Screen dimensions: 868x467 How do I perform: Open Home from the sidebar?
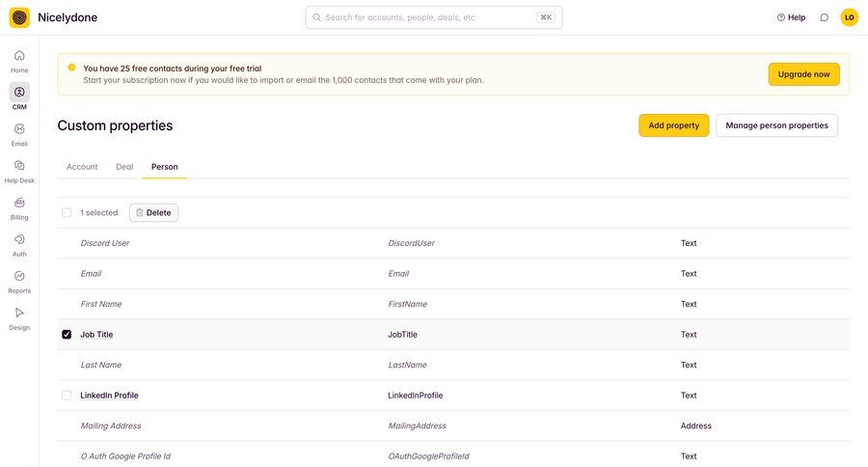pos(19,56)
